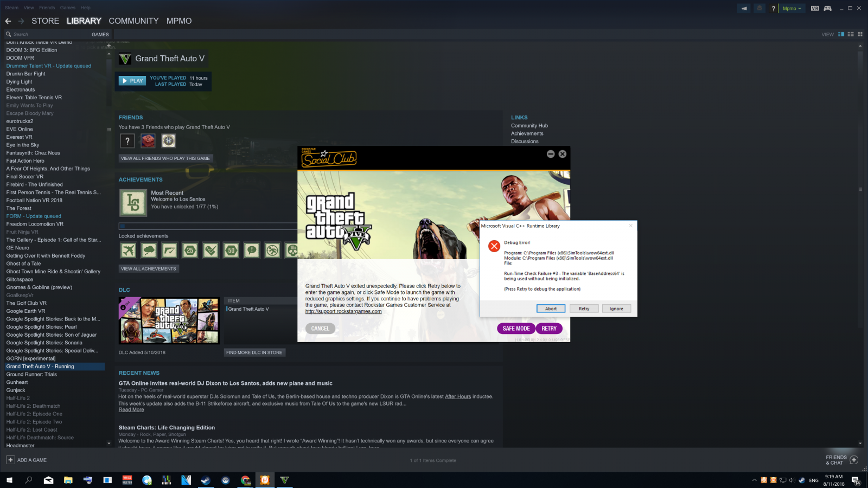Open the Windows Start menu
This screenshot has height=488, width=868.
tap(9, 480)
